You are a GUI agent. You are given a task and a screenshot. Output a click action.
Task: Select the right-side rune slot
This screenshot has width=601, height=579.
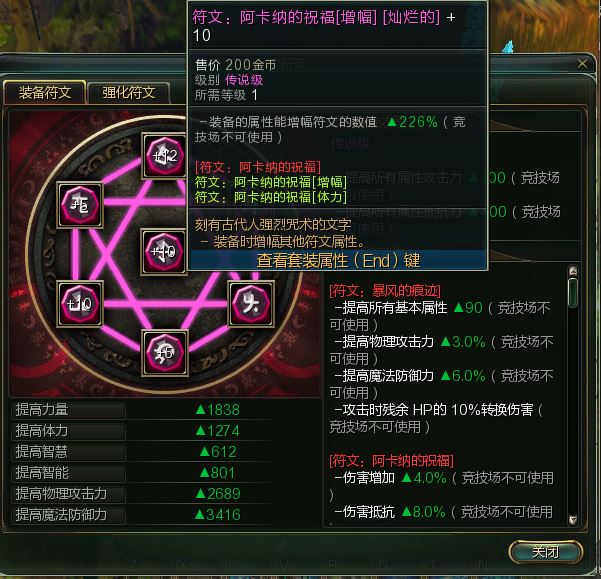tap(251, 304)
